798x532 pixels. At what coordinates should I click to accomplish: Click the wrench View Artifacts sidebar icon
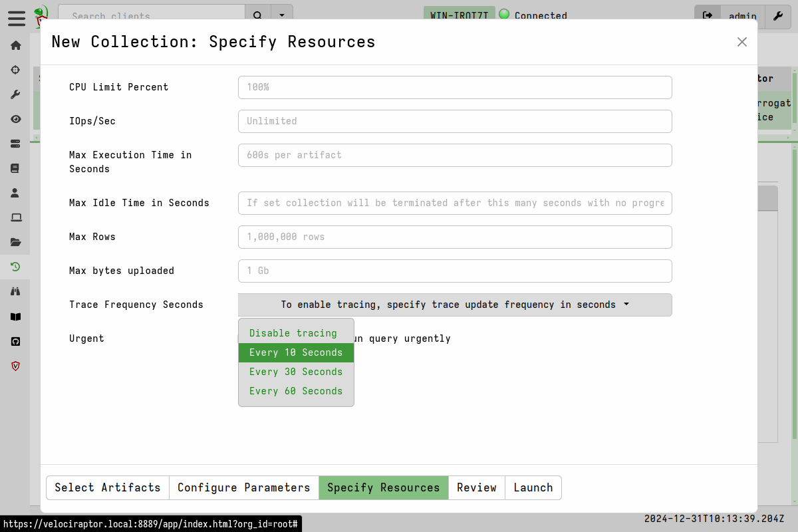15,94
